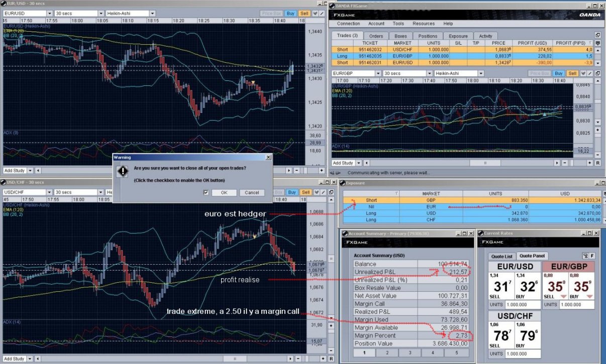606x364 pixels.
Task: Open the Connection menu
Action: tap(348, 24)
